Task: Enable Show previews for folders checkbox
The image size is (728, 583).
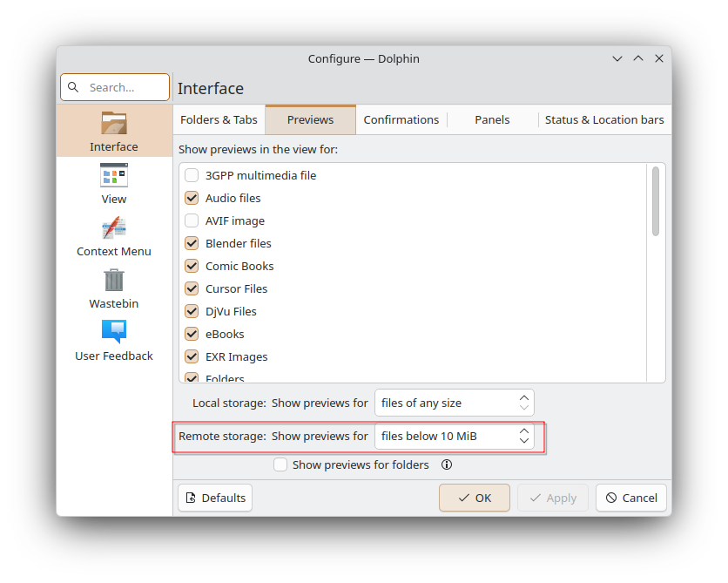Action: click(280, 465)
